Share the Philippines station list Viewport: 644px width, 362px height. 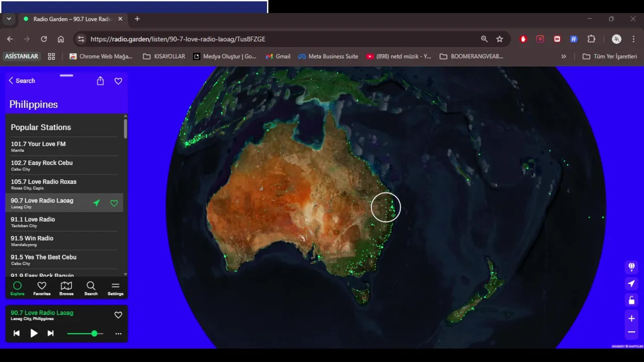pyautogui.click(x=100, y=81)
